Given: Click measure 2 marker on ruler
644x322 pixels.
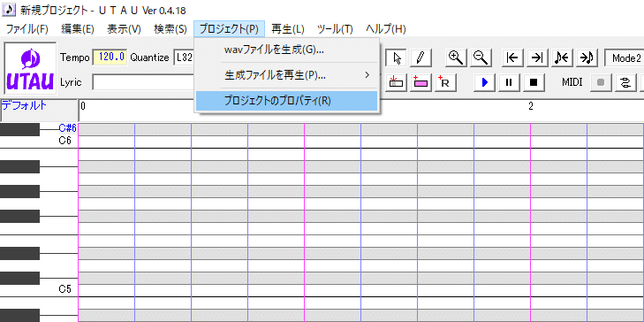Looking at the screenshot, I should pyautogui.click(x=531, y=106).
